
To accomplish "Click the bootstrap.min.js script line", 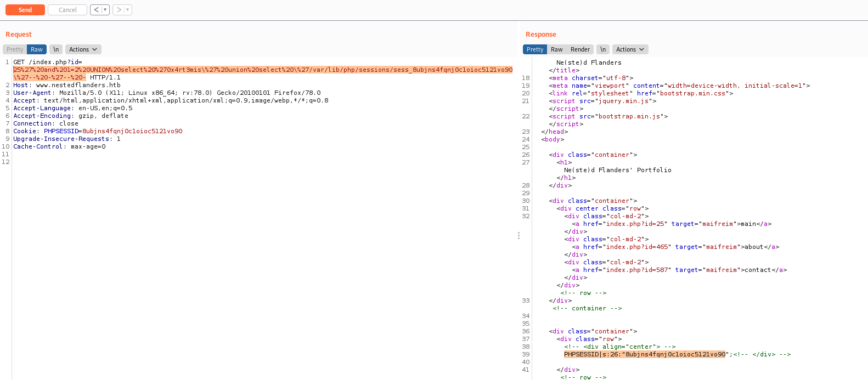I will point(608,116).
